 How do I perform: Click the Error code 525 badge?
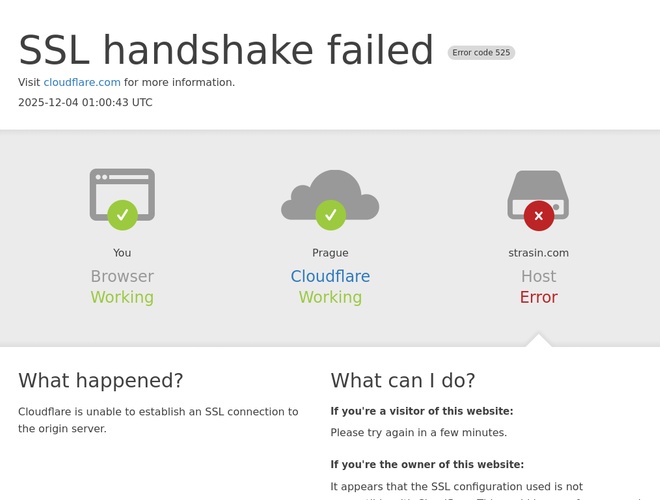click(x=481, y=52)
